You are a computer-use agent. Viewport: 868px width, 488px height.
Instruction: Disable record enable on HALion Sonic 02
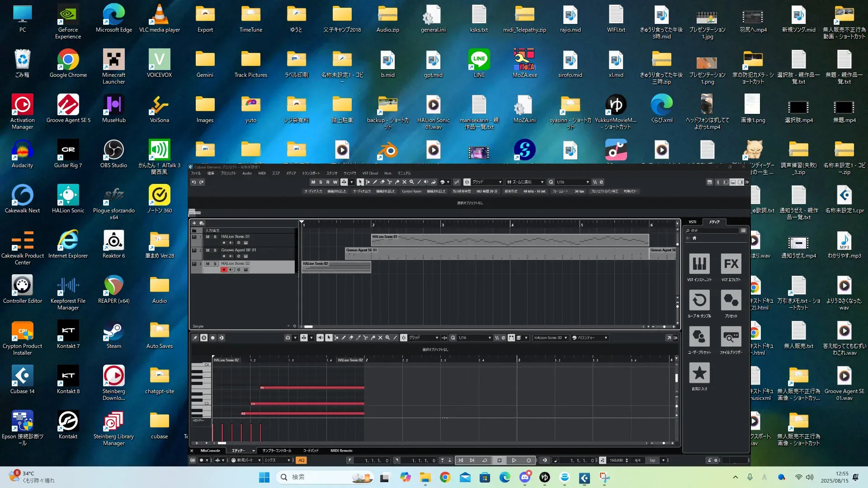click(x=223, y=270)
